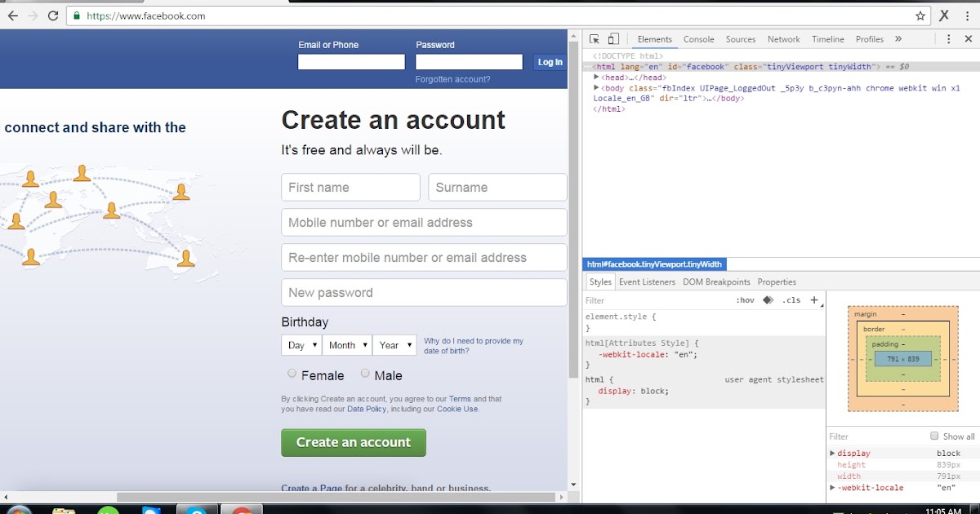Enable the Show all checkbox

934,436
